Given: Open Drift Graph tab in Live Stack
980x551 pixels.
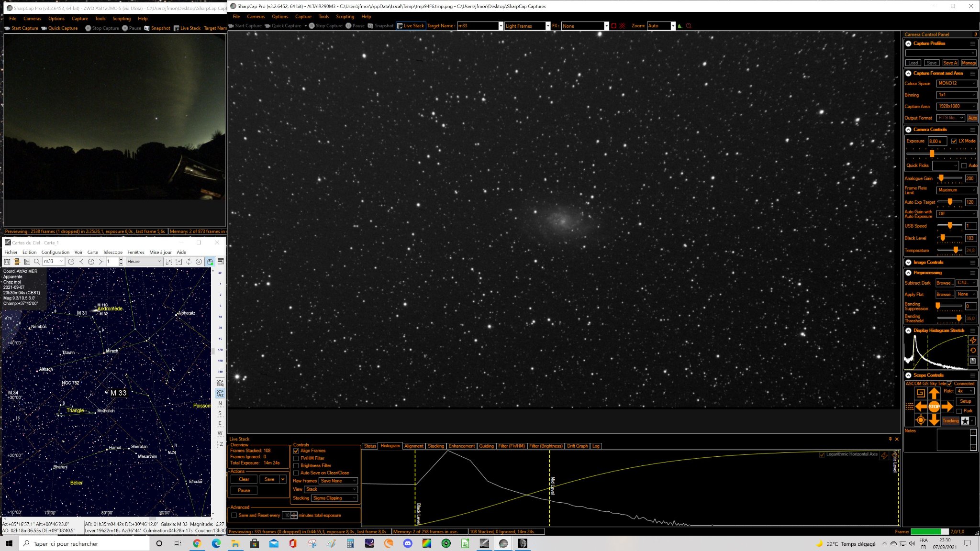Looking at the screenshot, I should (x=577, y=446).
